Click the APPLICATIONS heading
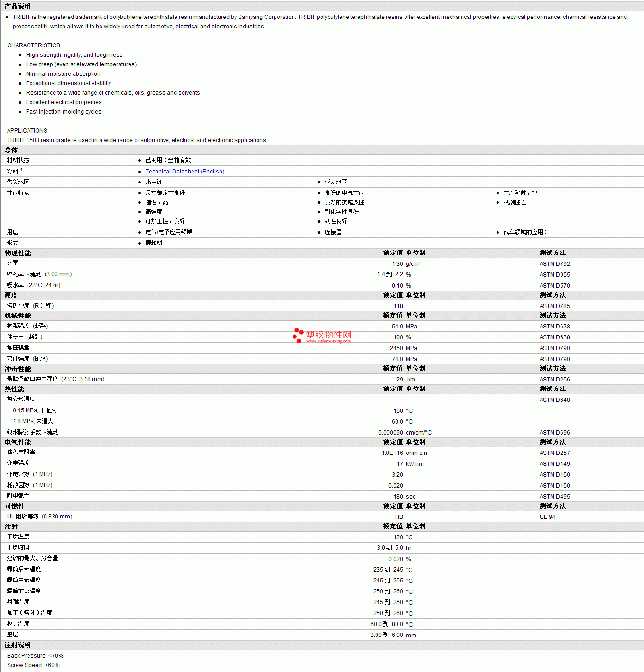The width and height of the screenshot is (644, 672). pyautogui.click(x=27, y=131)
